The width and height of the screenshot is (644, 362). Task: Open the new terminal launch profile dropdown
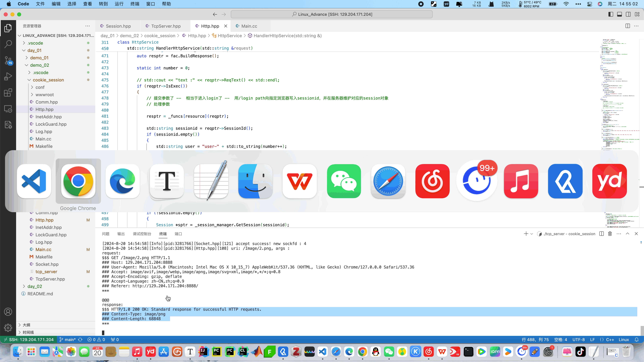pyautogui.click(x=532, y=234)
